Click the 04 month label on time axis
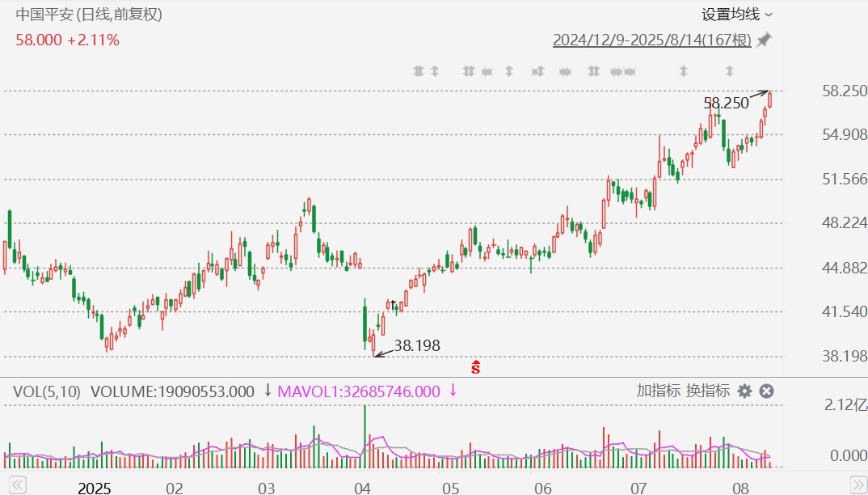 pyautogui.click(x=362, y=488)
